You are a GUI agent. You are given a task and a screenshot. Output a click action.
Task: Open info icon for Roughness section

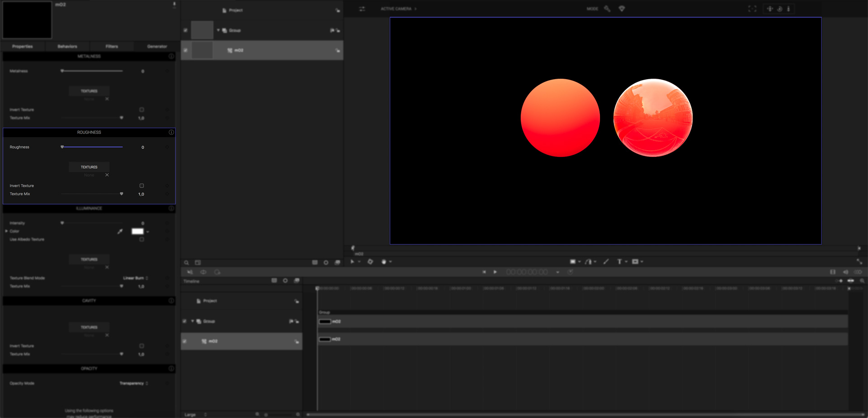171,133
